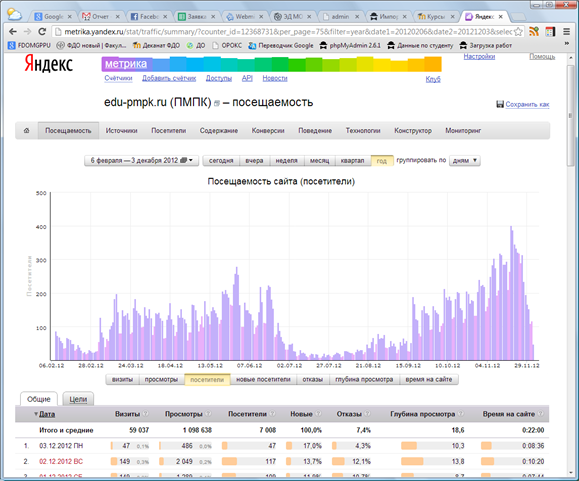Show время на сайте on chart
The height and width of the screenshot is (481, 579).
pyautogui.click(x=429, y=379)
